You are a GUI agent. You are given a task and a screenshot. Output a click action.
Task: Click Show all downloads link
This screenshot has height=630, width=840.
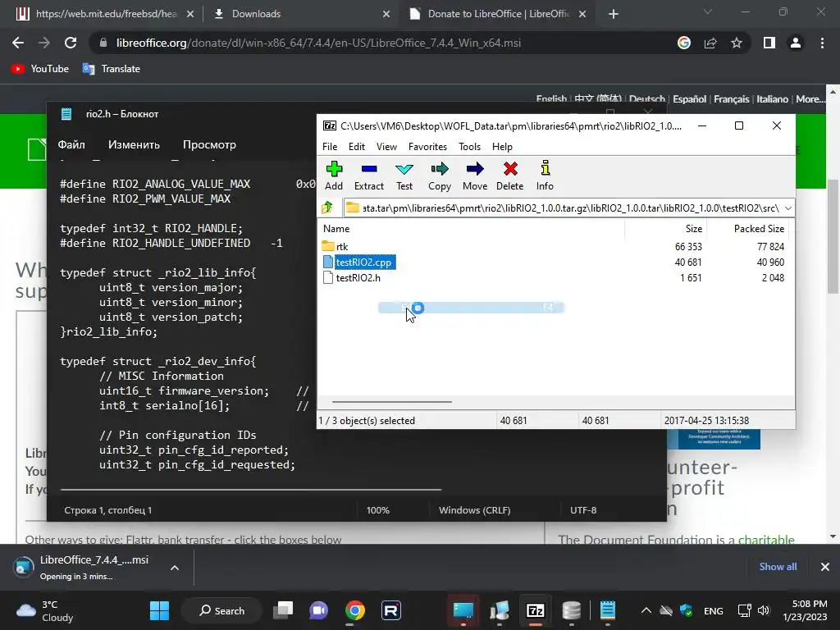778,567
